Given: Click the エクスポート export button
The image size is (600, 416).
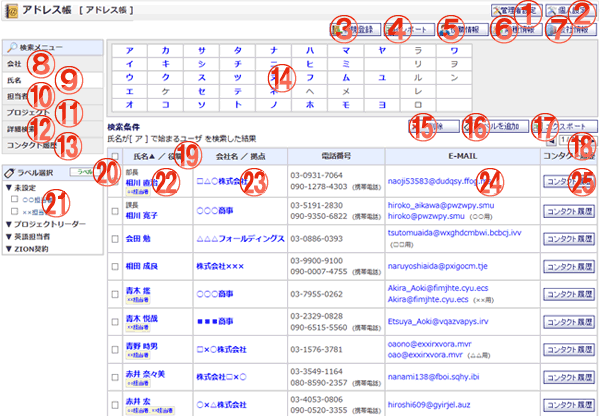Looking at the screenshot, I should 566,126.
